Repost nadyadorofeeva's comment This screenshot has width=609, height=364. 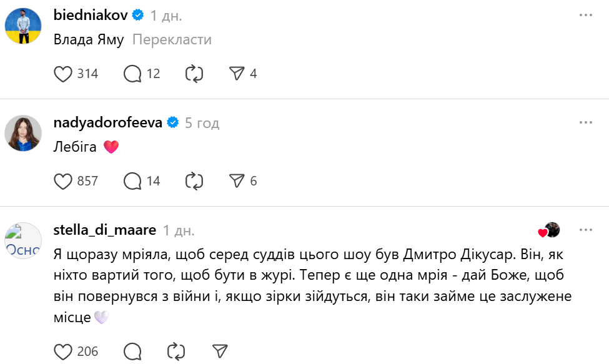click(194, 181)
